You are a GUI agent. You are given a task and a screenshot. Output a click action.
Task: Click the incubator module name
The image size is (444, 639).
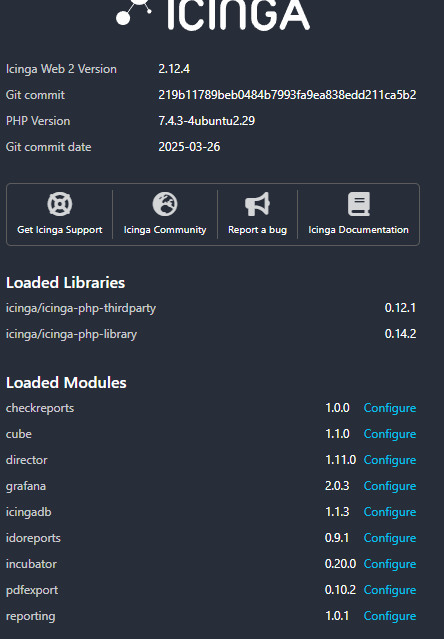pos(31,564)
